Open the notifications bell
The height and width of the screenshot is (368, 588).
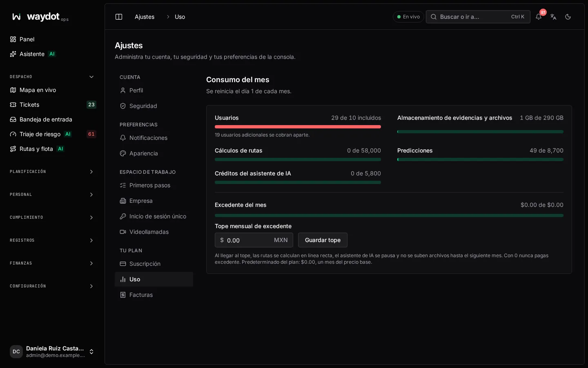pyautogui.click(x=539, y=17)
